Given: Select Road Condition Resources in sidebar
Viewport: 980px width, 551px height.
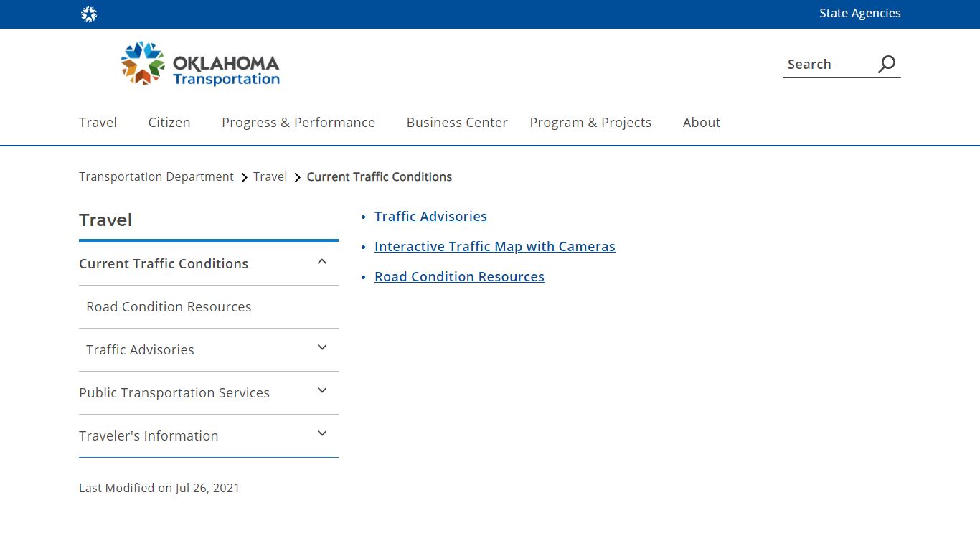Looking at the screenshot, I should pos(169,306).
